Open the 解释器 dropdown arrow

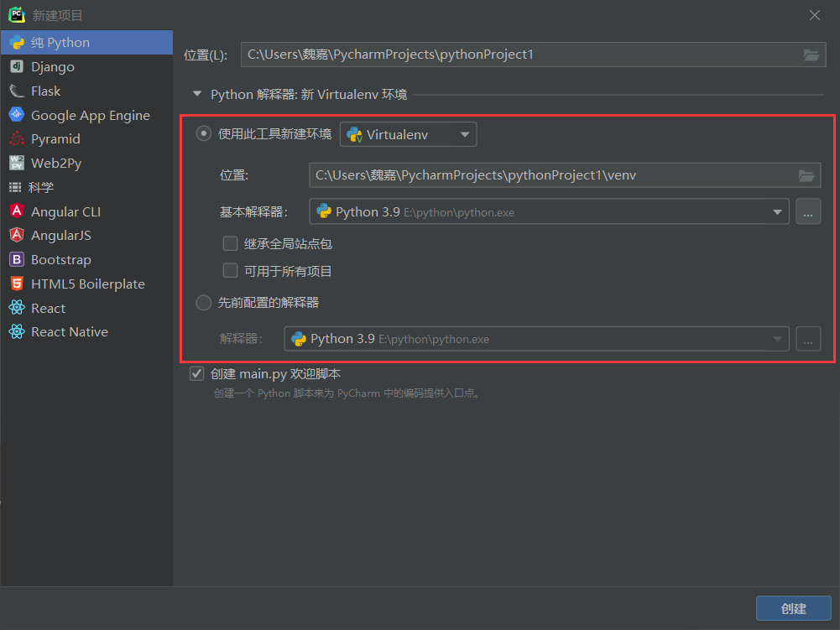777,339
